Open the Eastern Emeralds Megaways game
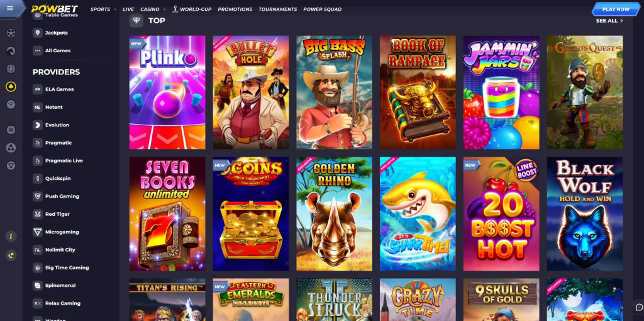644x321 pixels. tap(251, 300)
